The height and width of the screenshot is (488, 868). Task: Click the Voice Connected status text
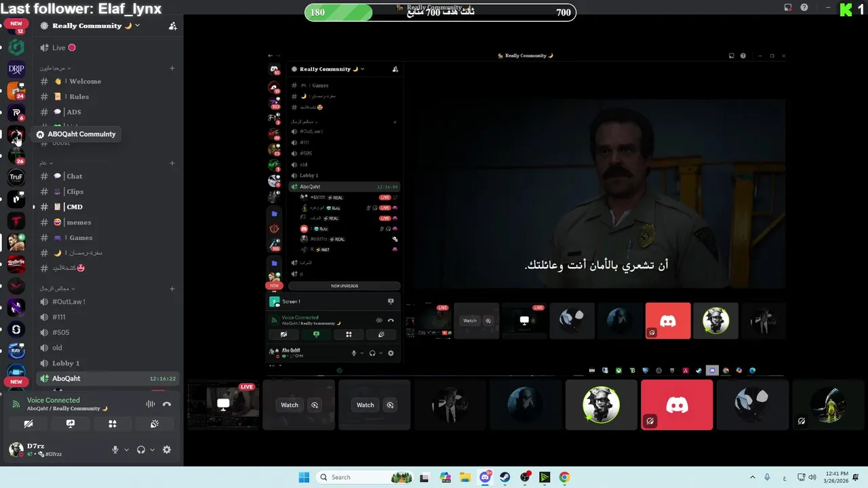(53, 400)
